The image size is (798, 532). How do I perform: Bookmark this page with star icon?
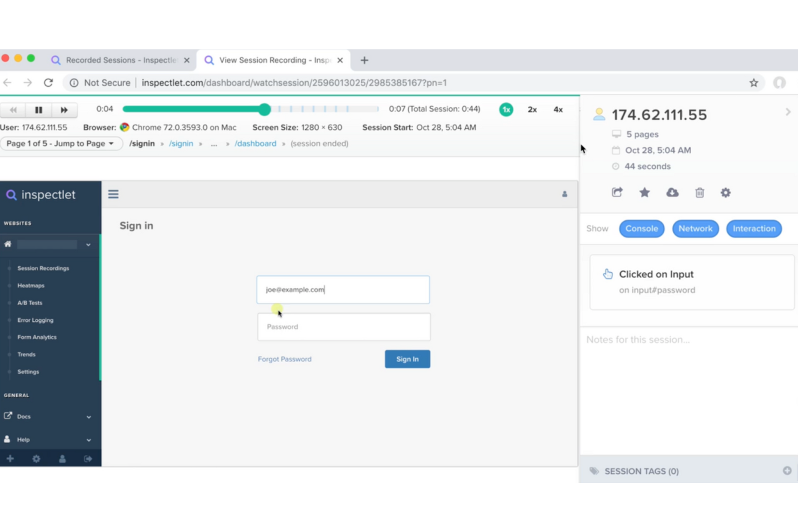point(754,82)
